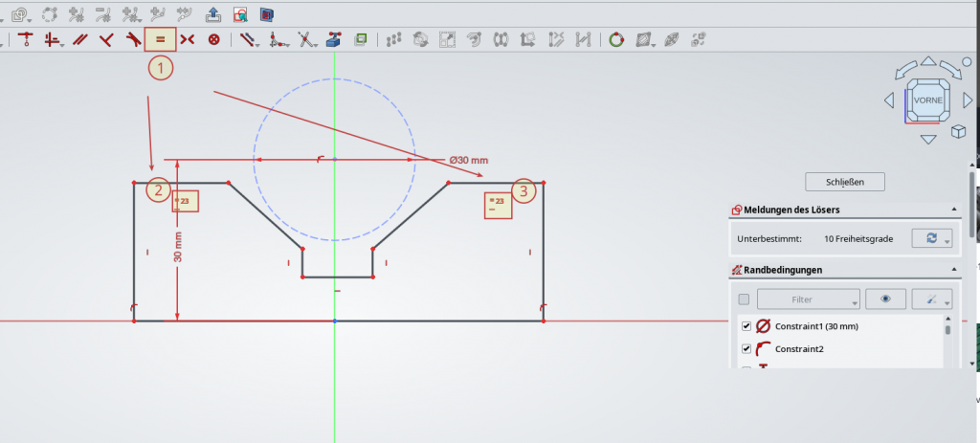Click the Leave sketch icon
Image resolution: width=980 pixels, height=443 pixels.
point(213,14)
